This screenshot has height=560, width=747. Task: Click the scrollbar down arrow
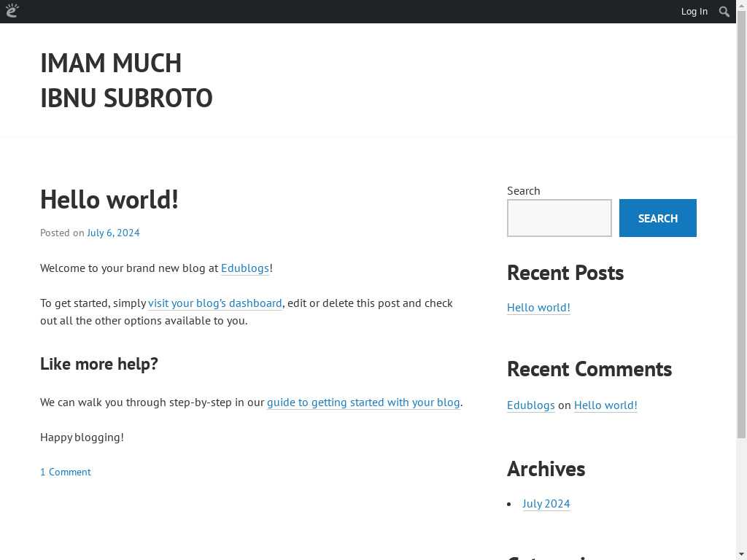tap(741, 554)
